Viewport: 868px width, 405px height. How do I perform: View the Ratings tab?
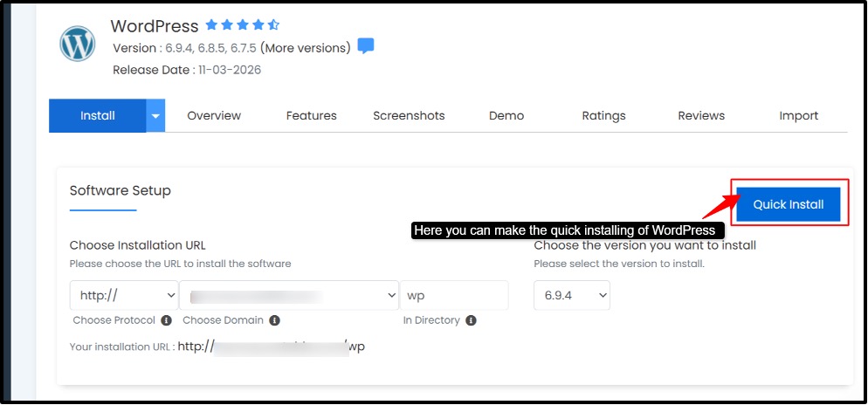[x=604, y=115]
